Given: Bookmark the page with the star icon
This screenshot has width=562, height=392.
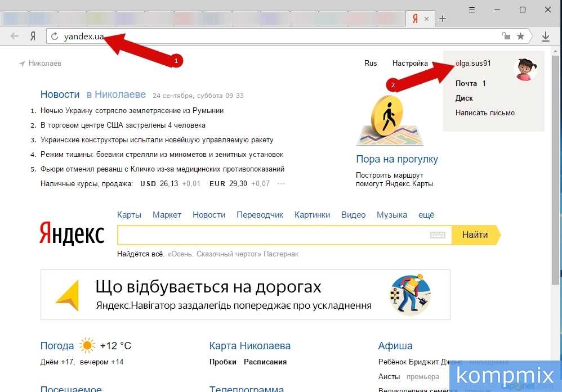Looking at the screenshot, I should click(x=521, y=37).
